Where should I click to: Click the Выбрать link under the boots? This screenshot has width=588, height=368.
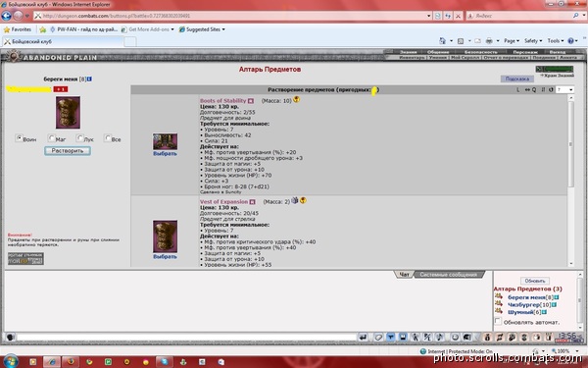click(x=165, y=154)
